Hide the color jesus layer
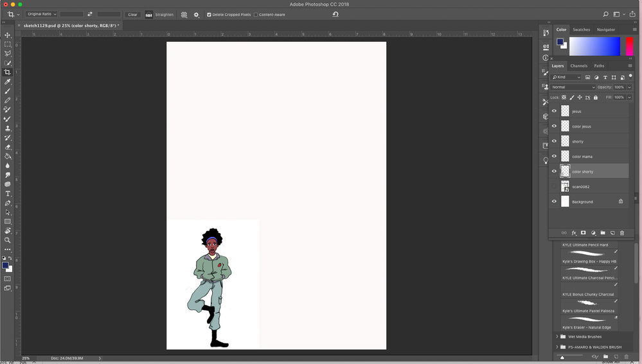642x364 pixels. [x=554, y=126]
